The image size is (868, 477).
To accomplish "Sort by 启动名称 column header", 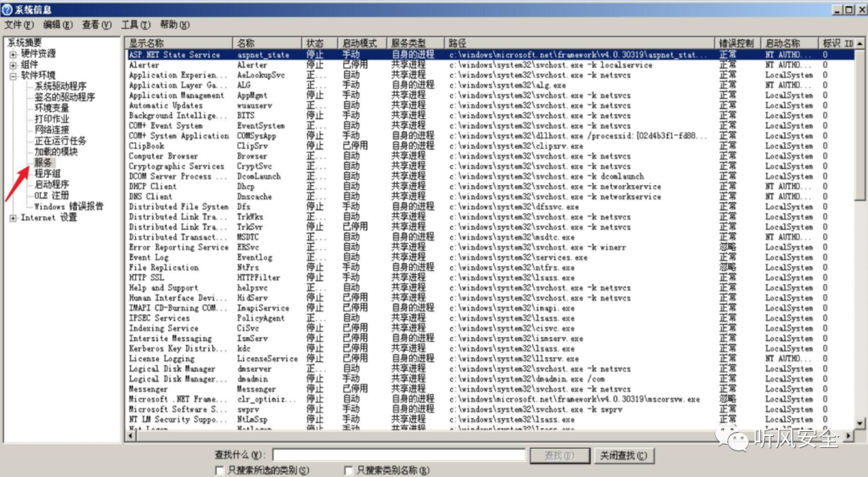I will click(789, 43).
